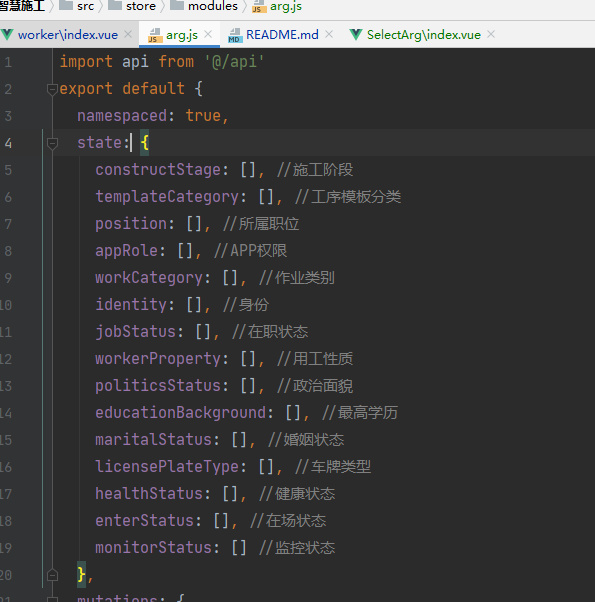Collapse the state object fold marker
This screenshot has width=595, height=602.
(52, 144)
